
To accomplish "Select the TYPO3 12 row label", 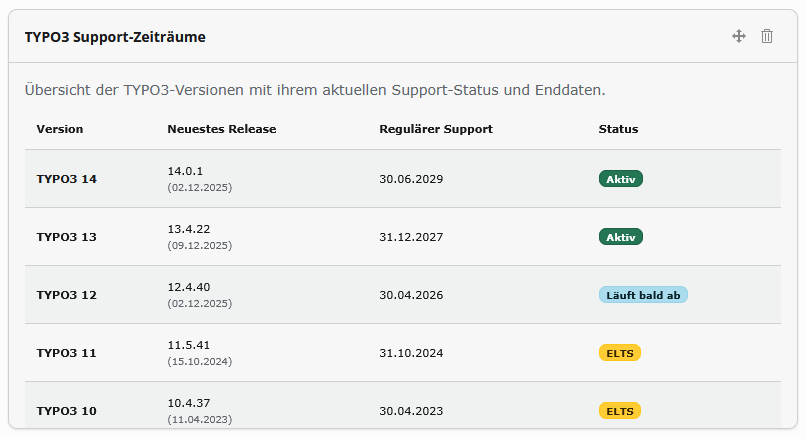I will (66, 295).
